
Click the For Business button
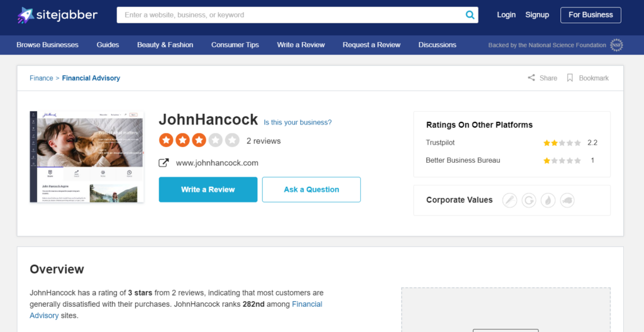[591, 15]
